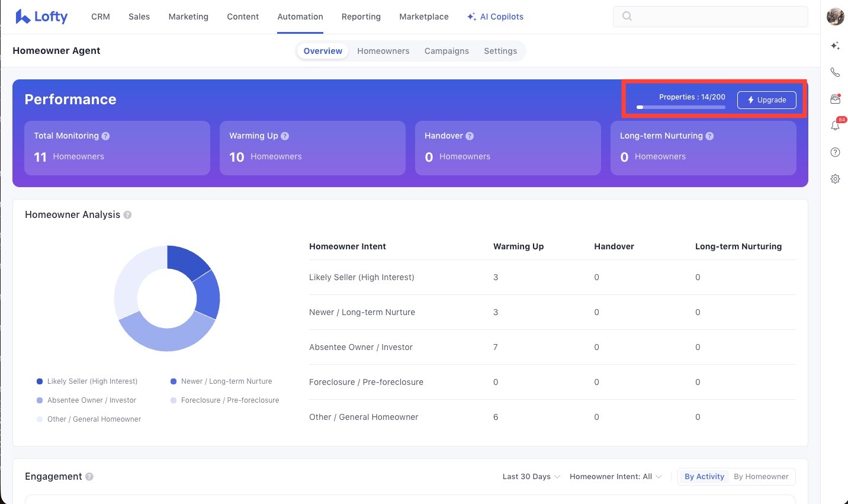
Task: Open the phone dialer icon
Action: [835, 72]
